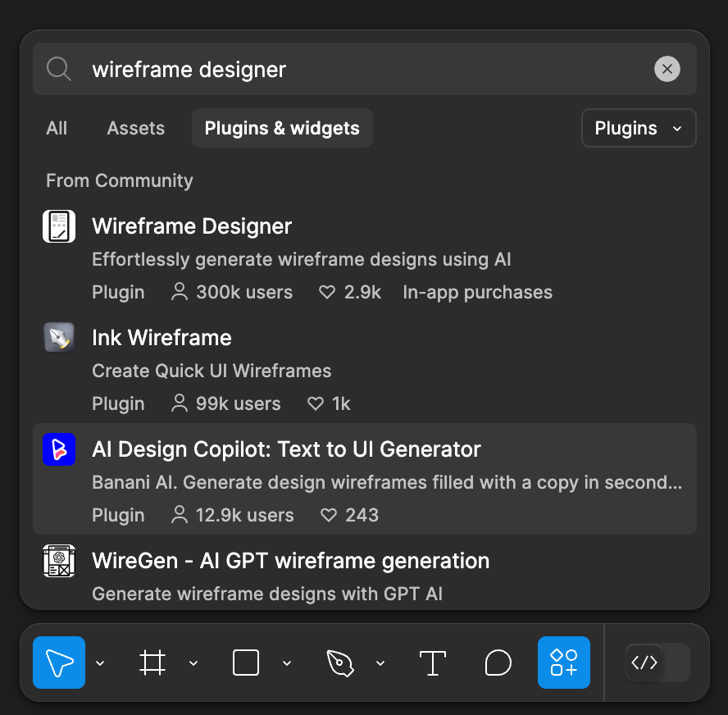Toggle Dev Mode switch
The width and height of the screenshot is (728, 715).
coord(657,662)
